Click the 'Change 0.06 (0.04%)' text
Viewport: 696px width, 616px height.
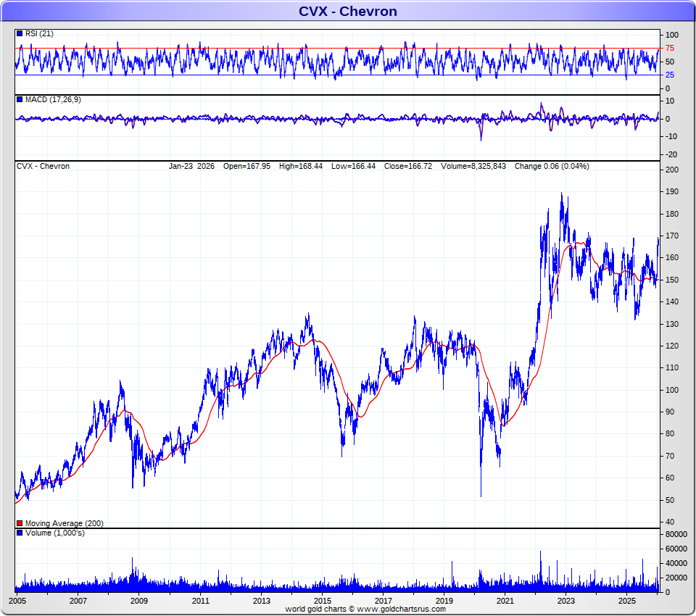(552, 167)
